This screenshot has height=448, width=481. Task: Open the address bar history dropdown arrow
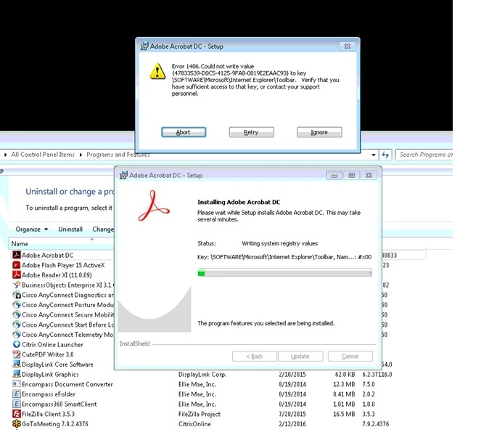(x=374, y=155)
